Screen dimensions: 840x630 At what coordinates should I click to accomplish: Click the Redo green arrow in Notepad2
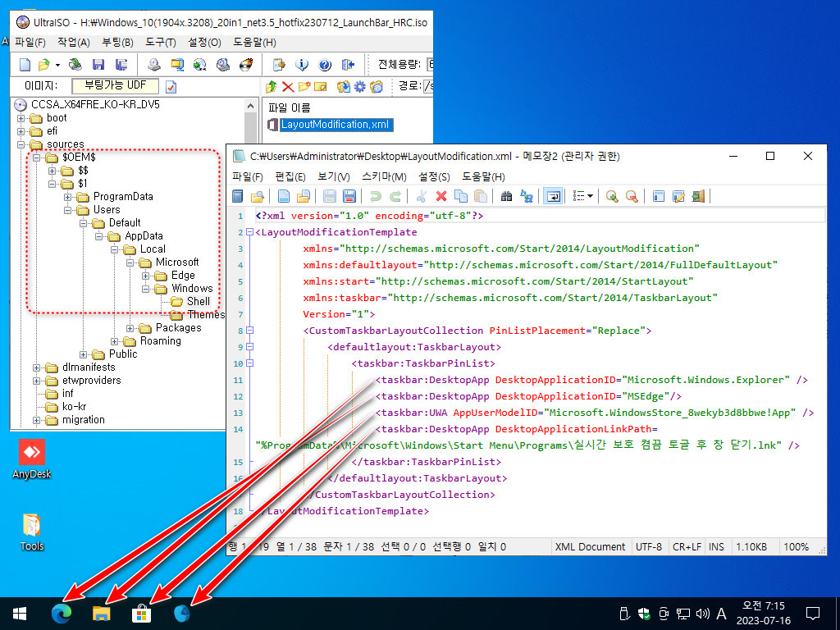pyautogui.click(x=395, y=197)
